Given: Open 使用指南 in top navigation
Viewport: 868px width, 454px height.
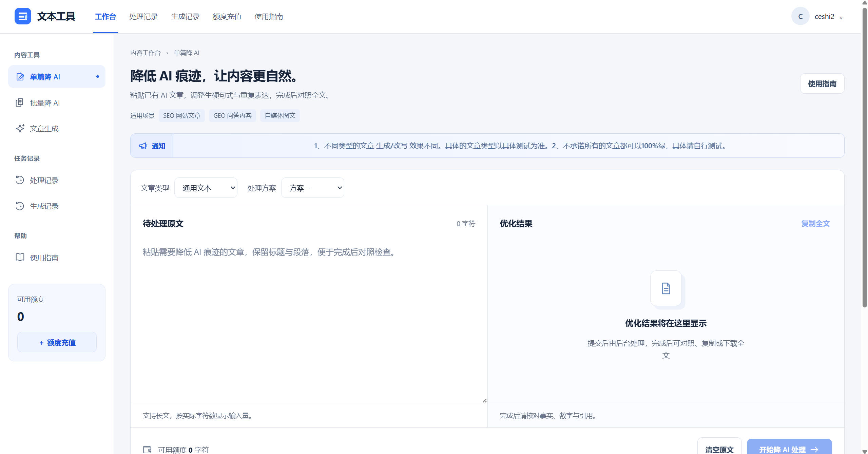Looking at the screenshot, I should point(269,17).
